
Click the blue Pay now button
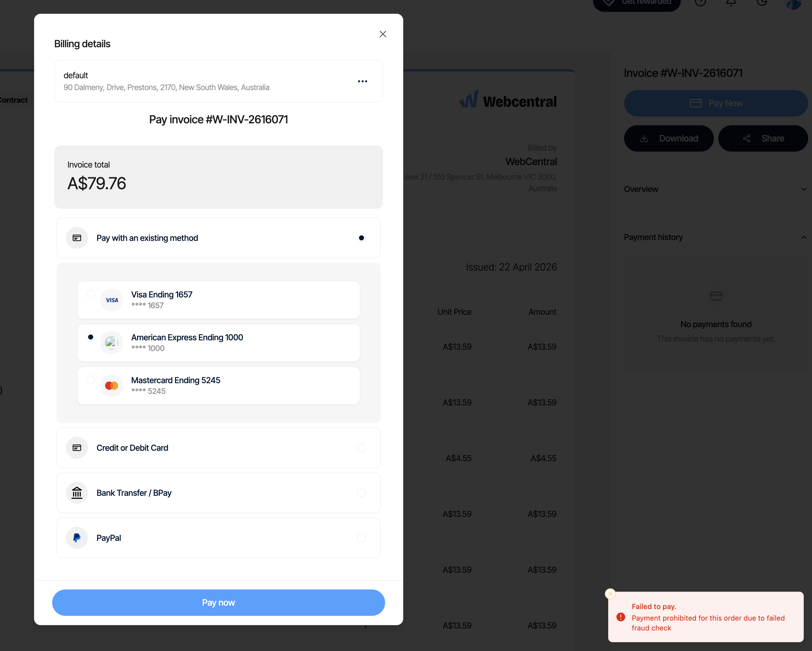pyautogui.click(x=218, y=602)
